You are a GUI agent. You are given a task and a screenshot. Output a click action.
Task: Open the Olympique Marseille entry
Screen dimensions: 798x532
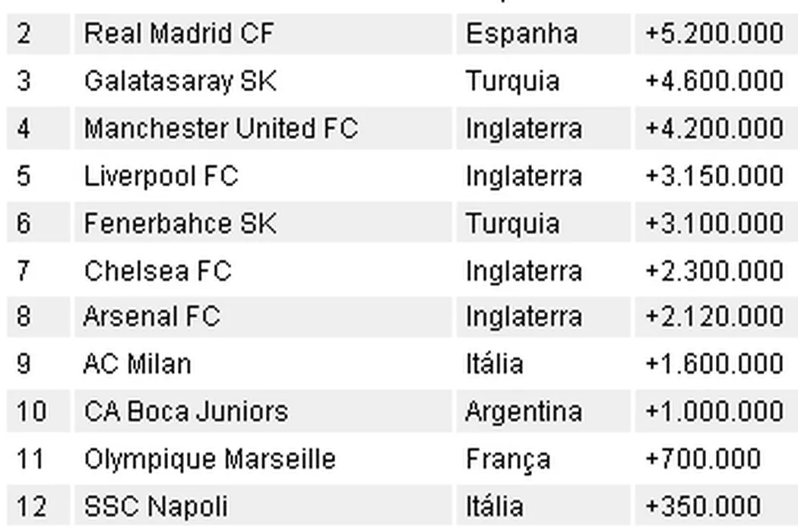coord(210,459)
